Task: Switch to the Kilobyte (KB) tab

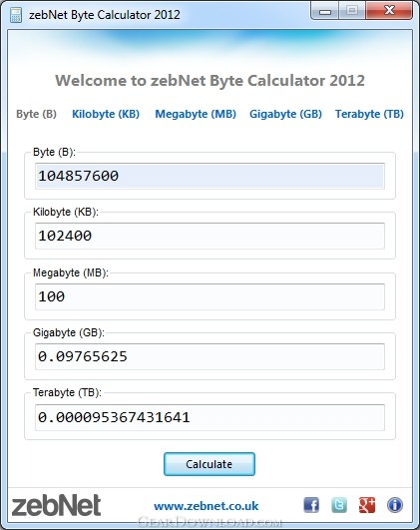Action: 106,114
